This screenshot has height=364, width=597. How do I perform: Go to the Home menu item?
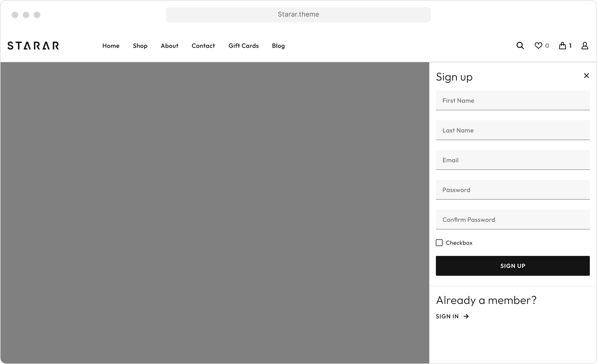tap(111, 46)
